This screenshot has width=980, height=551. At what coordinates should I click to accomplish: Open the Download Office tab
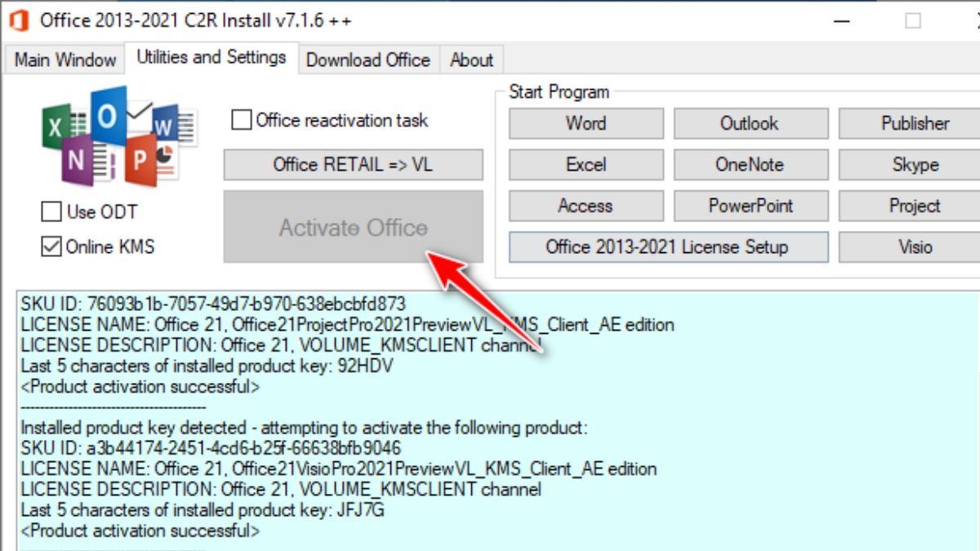tap(368, 60)
